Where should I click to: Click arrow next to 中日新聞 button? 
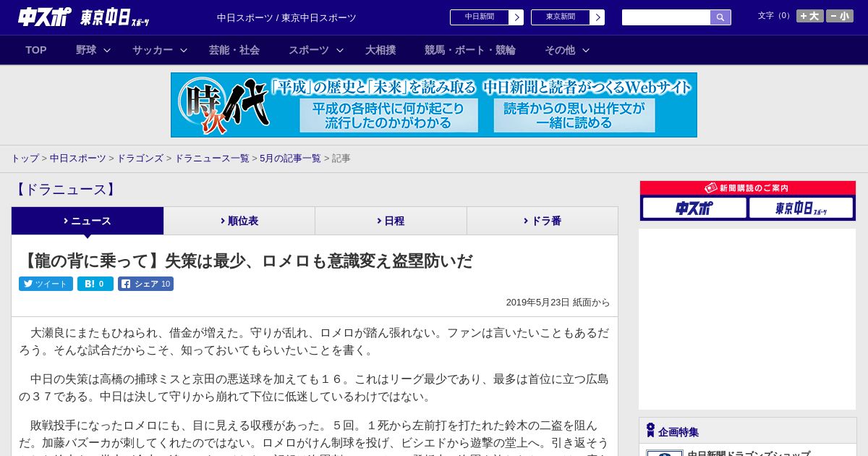[516, 17]
